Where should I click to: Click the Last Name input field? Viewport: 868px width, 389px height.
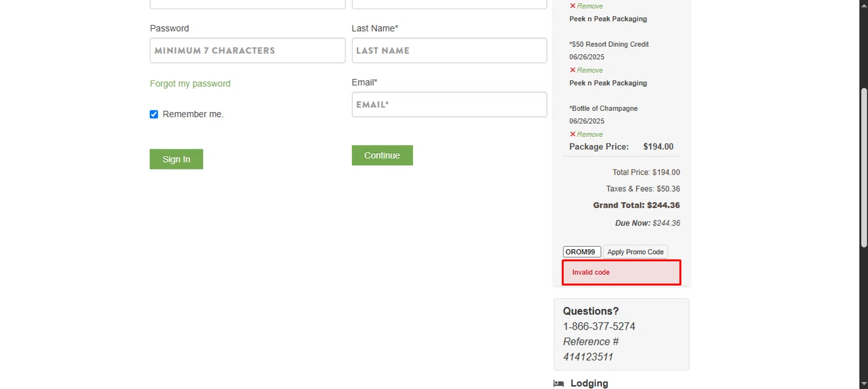pos(449,50)
